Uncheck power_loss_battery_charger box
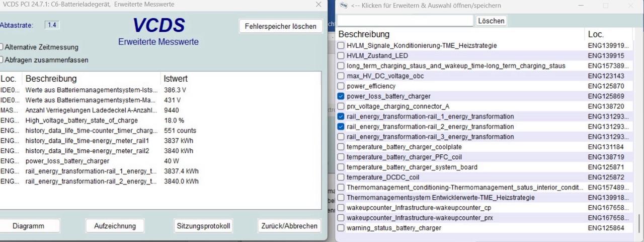 pyautogui.click(x=341, y=96)
